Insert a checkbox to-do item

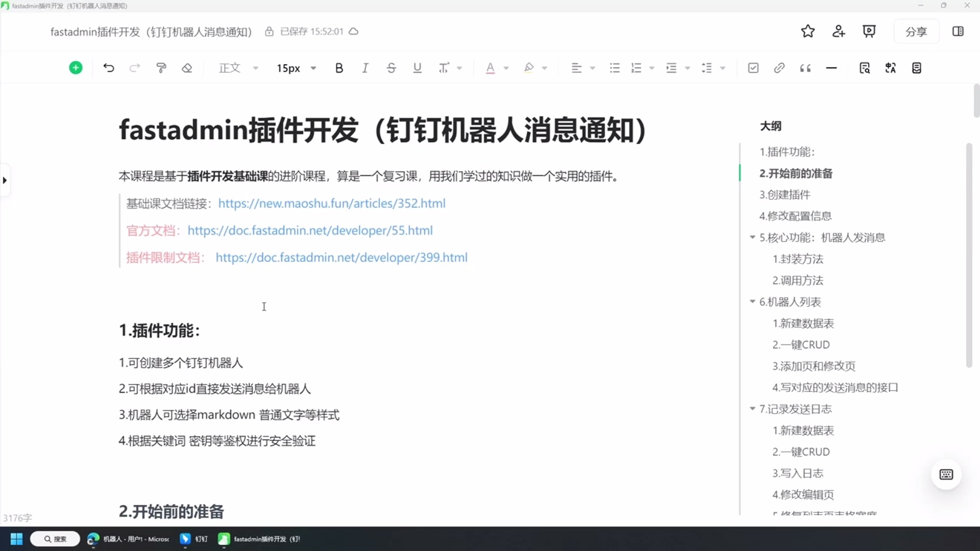tap(753, 68)
